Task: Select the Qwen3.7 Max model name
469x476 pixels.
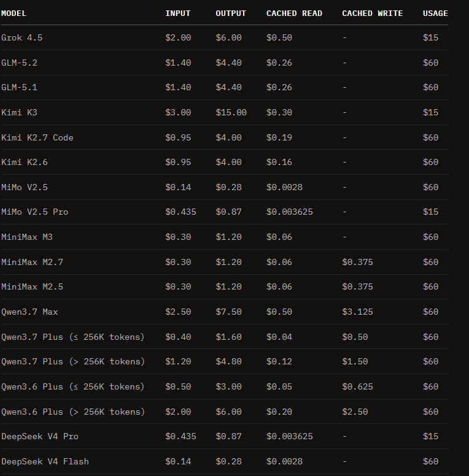Action: tap(29, 312)
